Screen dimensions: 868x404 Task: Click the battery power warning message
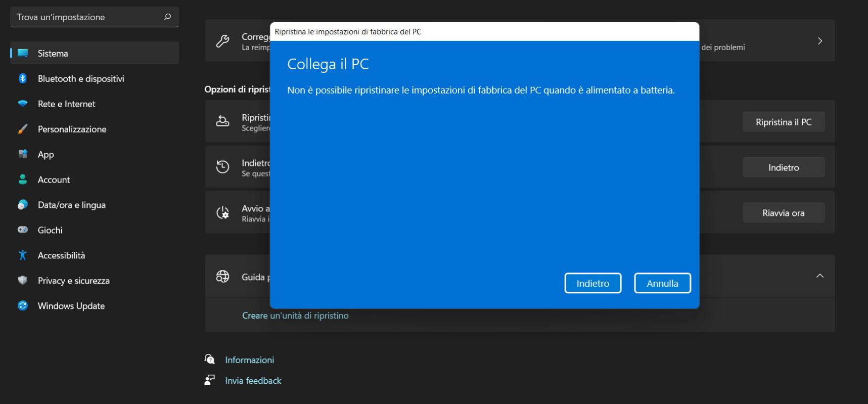tap(481, 91)
